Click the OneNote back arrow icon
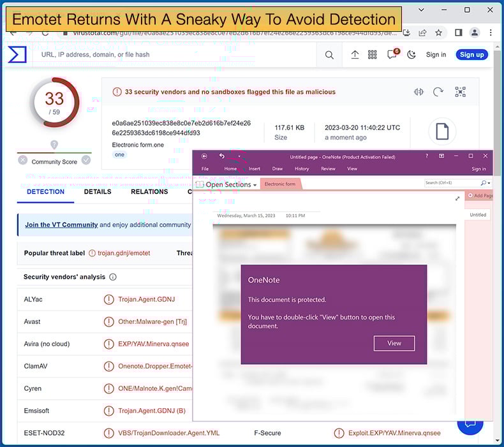Screen dimensions: 504x447 pos(204,156)
